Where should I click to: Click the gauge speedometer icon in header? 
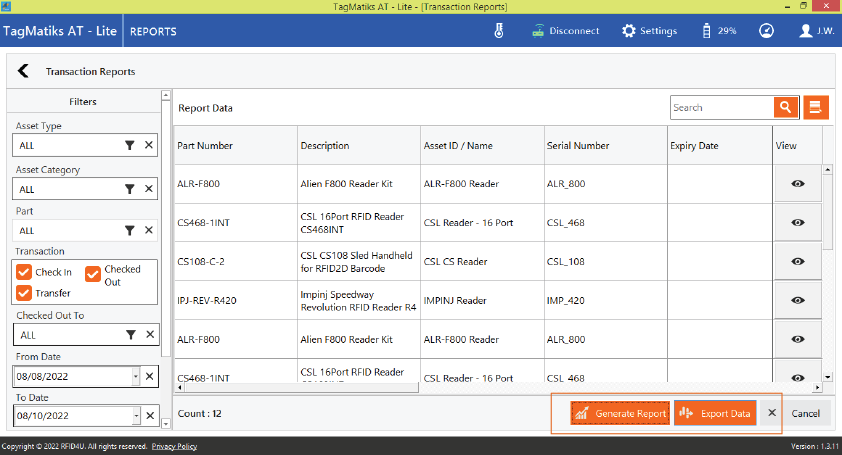766,31
